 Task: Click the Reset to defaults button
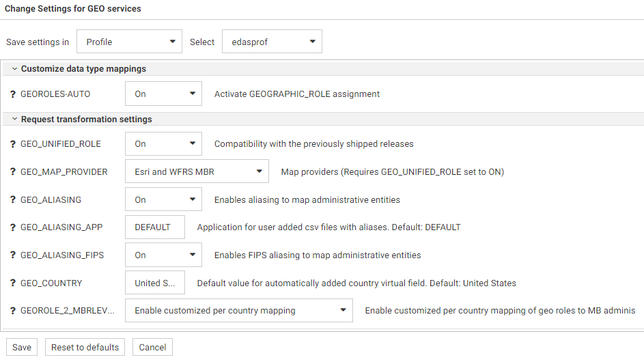[85, 347]
